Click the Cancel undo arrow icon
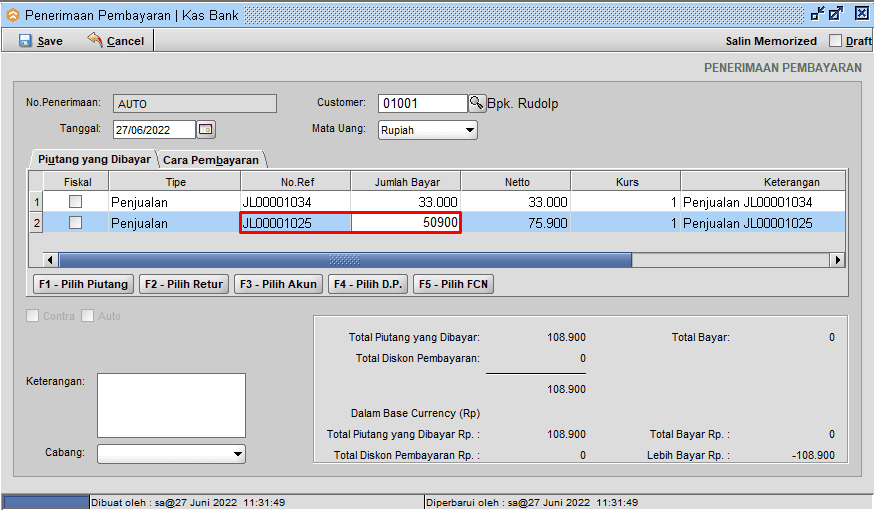The width and height of the screenshot is (874, 510). 95,40
